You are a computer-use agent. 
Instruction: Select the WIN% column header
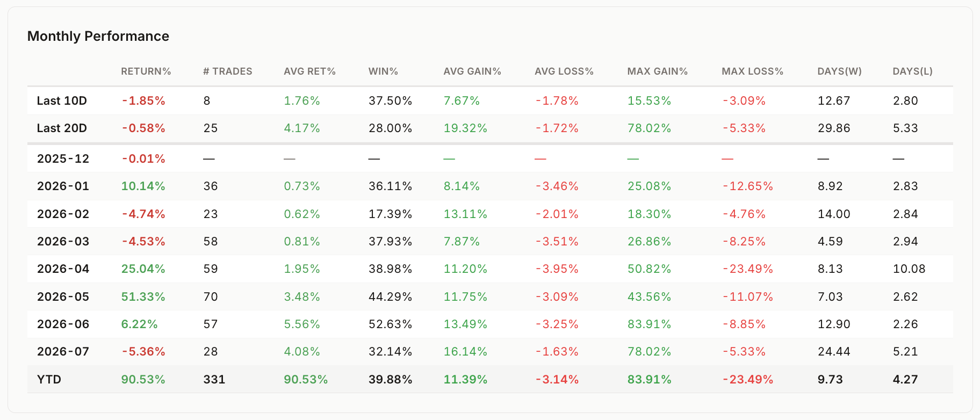383,71
